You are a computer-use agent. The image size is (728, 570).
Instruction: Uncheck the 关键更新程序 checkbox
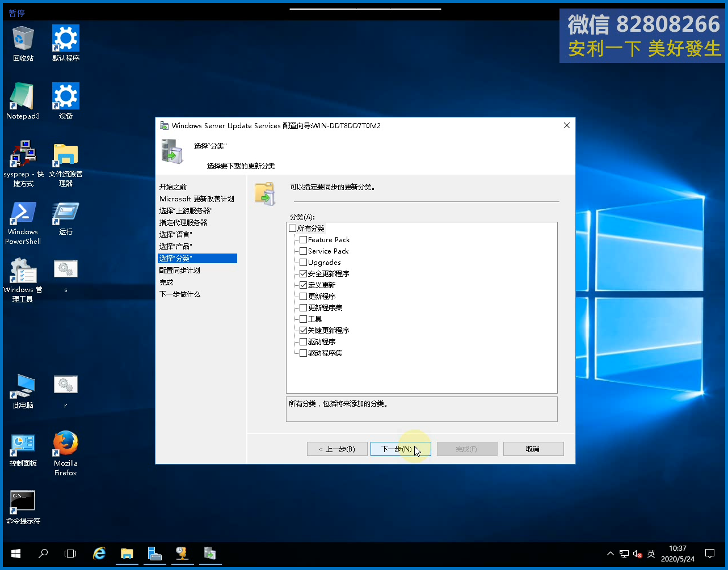304,330
